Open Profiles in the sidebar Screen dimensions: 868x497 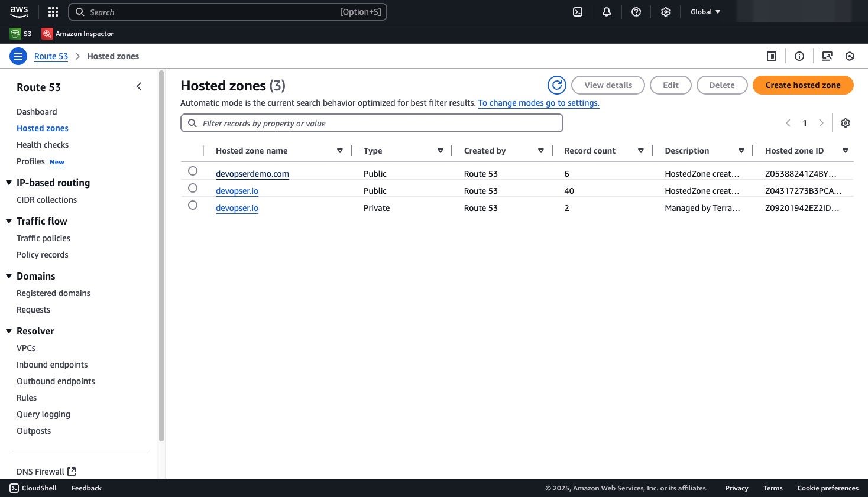(31, 161)
